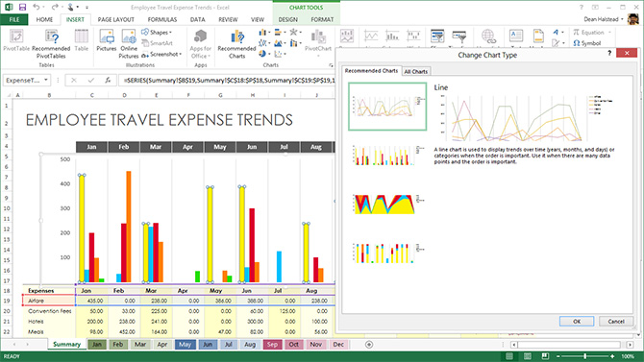Click the PivotTable icon

point(16,40)
